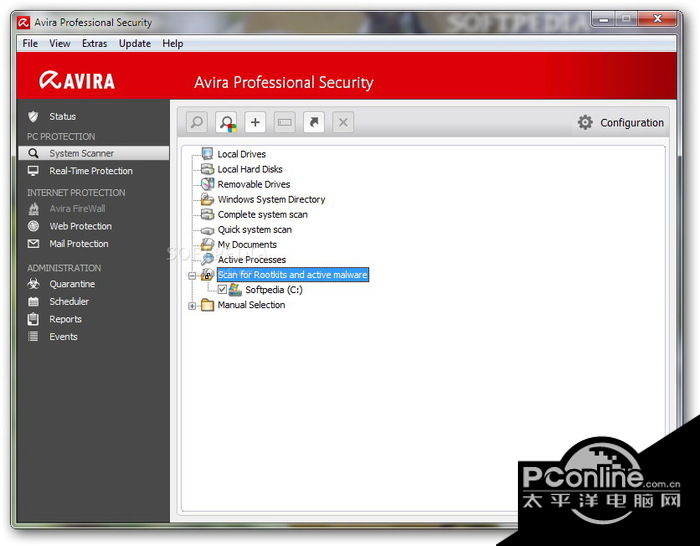Select the Softpedia (C:) drive entry
This screenshot has width=700, height=546.
pos(274,290)
